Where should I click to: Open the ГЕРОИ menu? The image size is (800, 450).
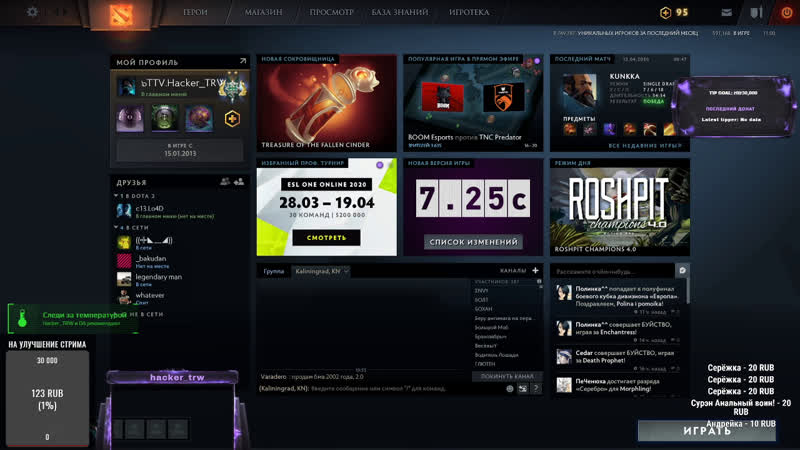pyautogui.click(x=195, y=12)
